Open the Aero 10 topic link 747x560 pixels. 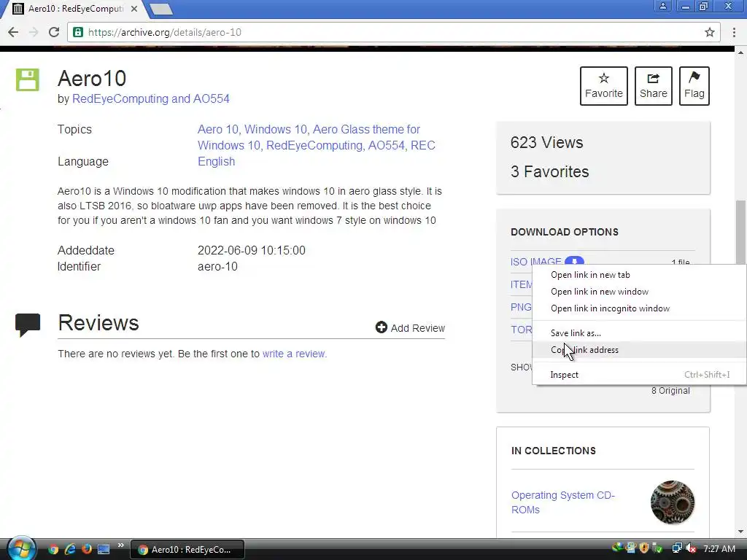point(218,129)
